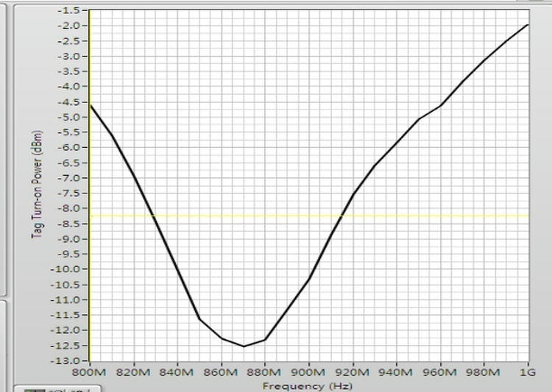Click the -13.0 y-axis tick label
Viewport: 552px width, 392px height.
pos(66,360)
